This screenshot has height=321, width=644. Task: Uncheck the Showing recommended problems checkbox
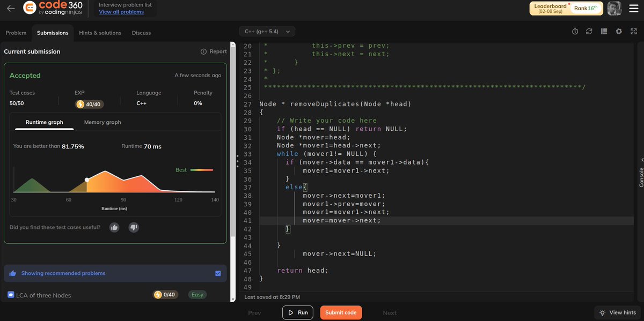pos(218,273)
